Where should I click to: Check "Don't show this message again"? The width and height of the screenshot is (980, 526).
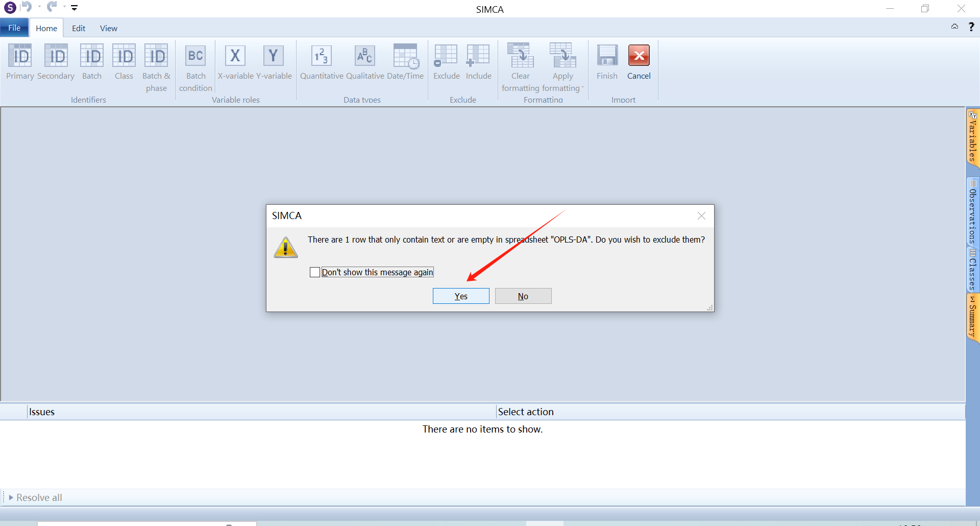pyautogui.click(x=315, y=272)
